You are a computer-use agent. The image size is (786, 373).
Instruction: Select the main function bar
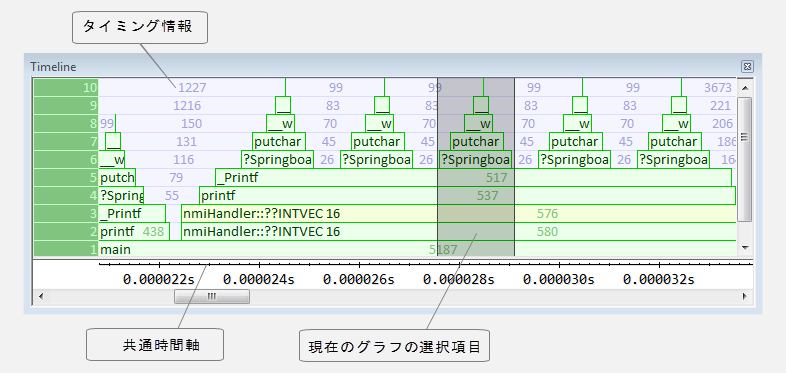pos(417,249)
